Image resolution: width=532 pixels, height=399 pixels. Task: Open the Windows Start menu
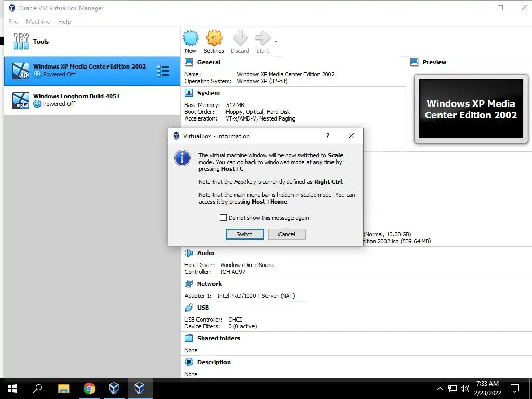tap(12, 389)
